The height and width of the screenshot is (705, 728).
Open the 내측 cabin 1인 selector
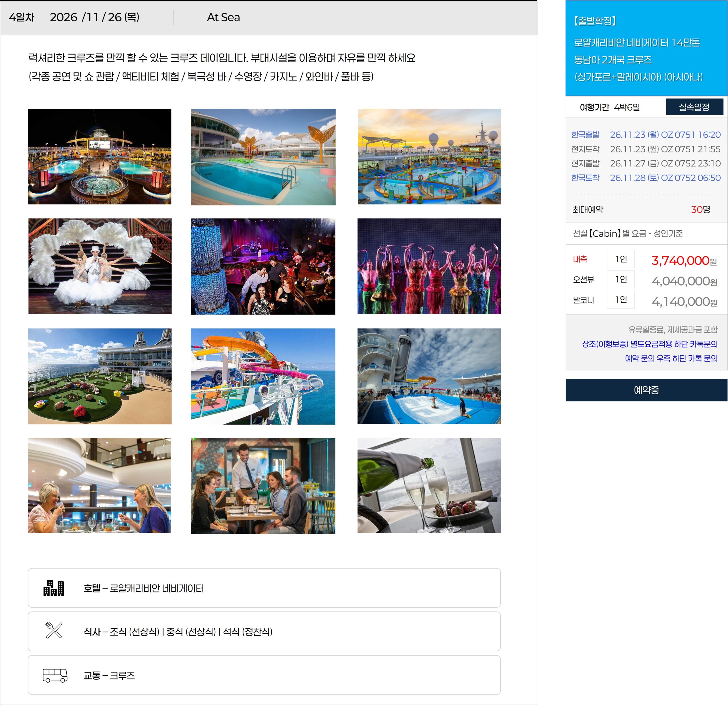[621, 259]
